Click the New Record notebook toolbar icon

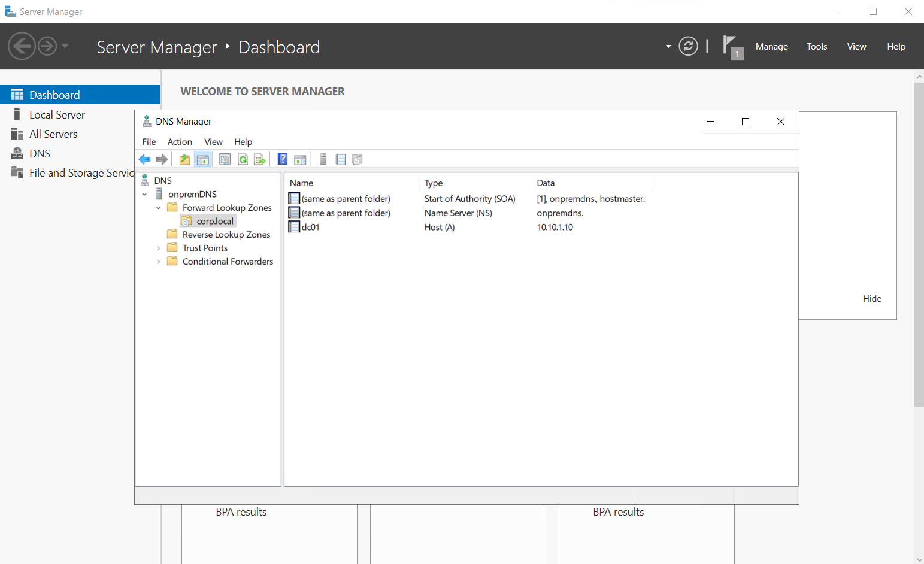point(341,159)
